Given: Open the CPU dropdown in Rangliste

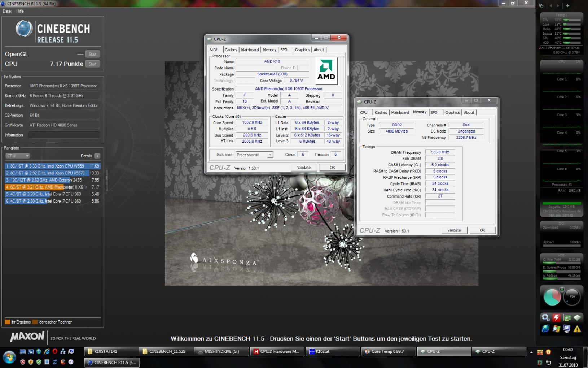Looking at the screenshot, I should click(17, 156).
